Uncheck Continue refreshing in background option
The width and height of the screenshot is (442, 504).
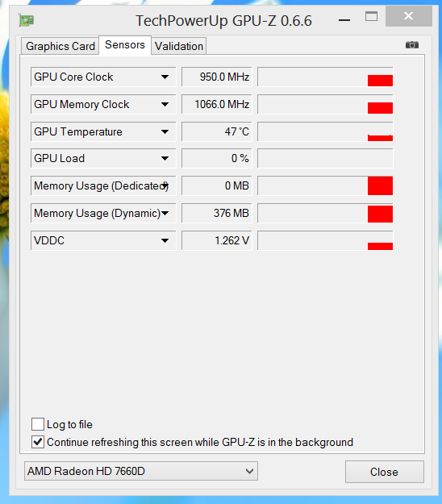coord(38,442)
